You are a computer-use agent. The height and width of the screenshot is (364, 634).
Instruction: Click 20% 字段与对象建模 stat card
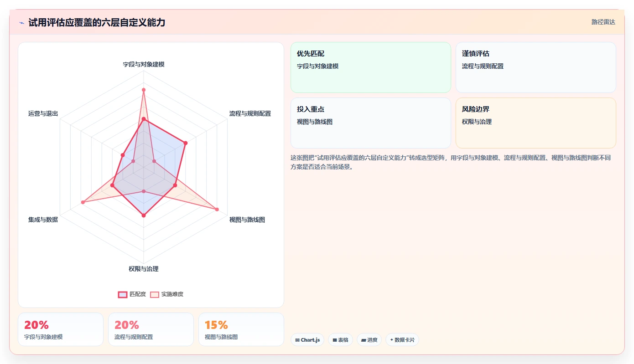(61, 329)
